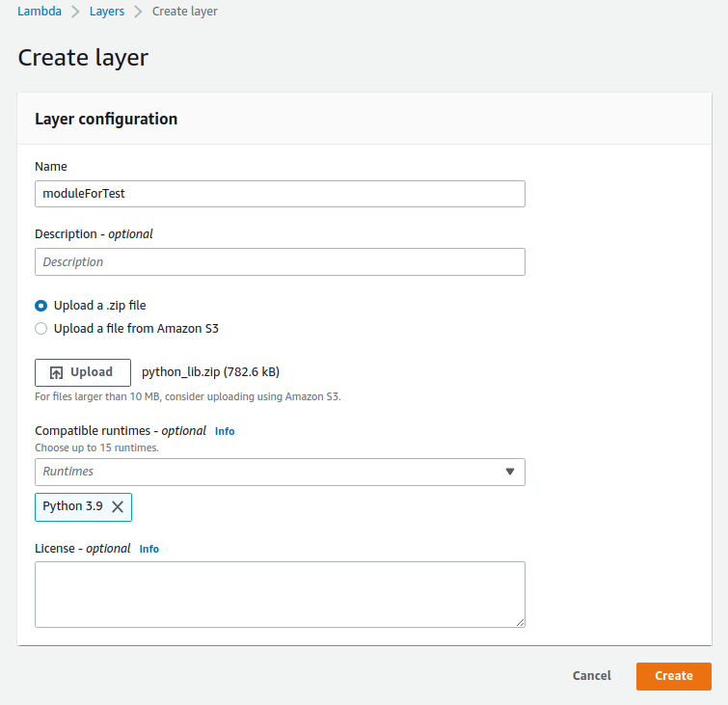Image resolution: width=728 pixels, height=705 pixels.
Task: Click the Python 3.9 tag label
Action: pos(72,506)
